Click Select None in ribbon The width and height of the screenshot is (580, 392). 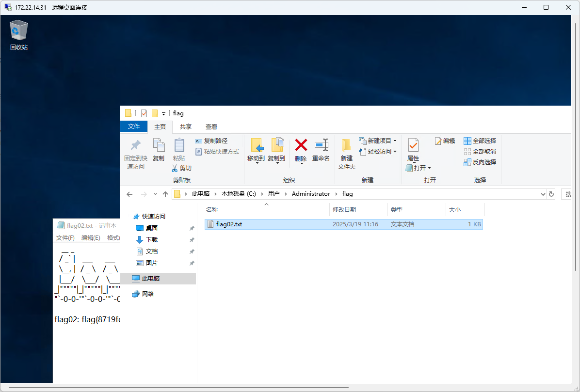tap(480, 151)
